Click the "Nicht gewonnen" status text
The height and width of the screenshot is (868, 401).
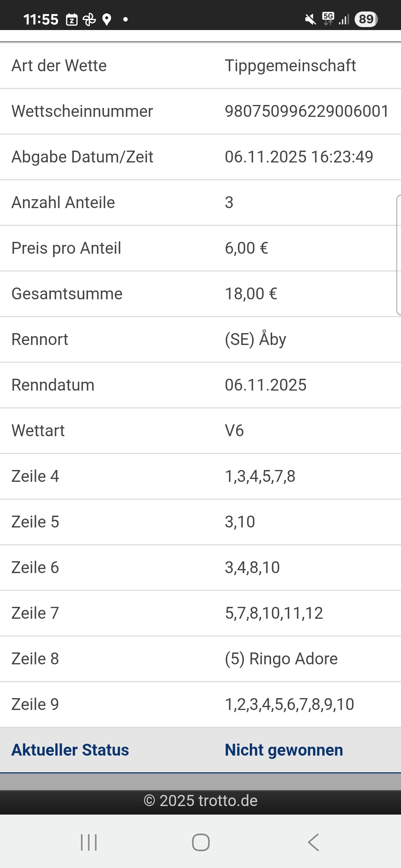[x=284, y=750]
